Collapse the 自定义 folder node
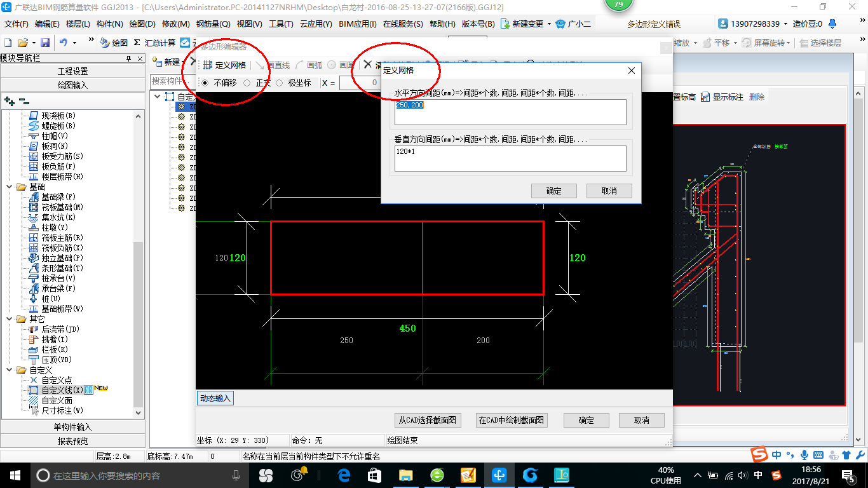This screenshot has height=488, width=868. click(10, 370)
